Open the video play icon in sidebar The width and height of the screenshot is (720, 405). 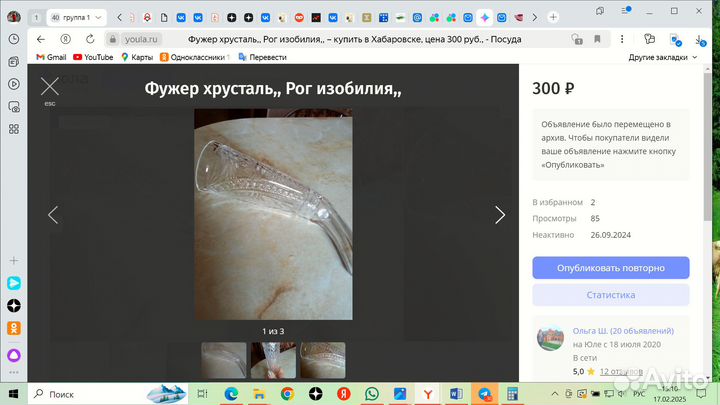[14, 84]
